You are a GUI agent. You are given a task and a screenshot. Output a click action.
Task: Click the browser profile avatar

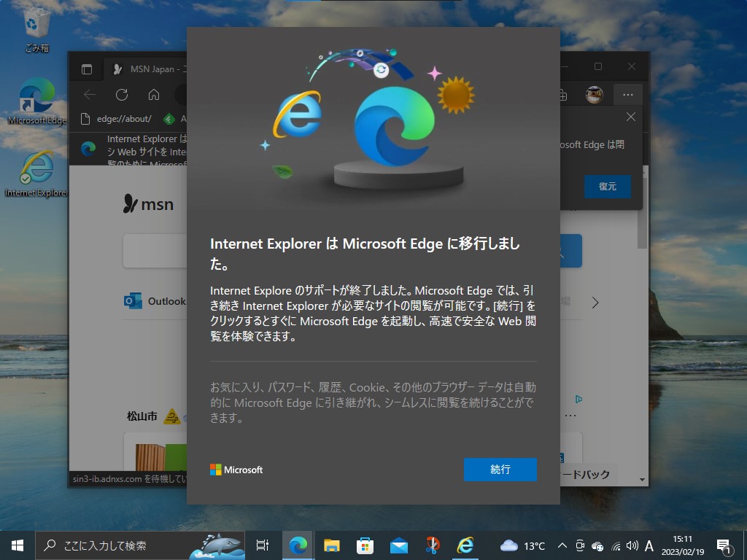pyautogui.click(x=594, y=94)
